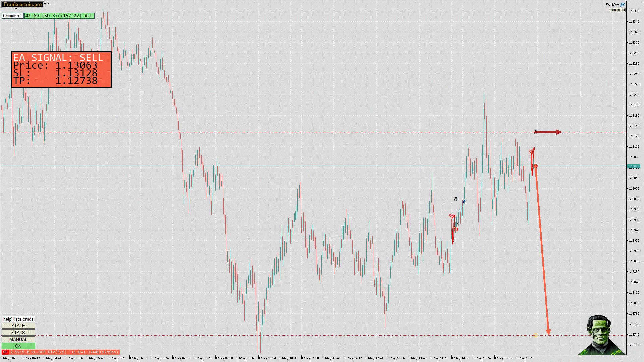Click the 1.13063 current price tag
Screen dimensions: 644x362
point(634,166)
